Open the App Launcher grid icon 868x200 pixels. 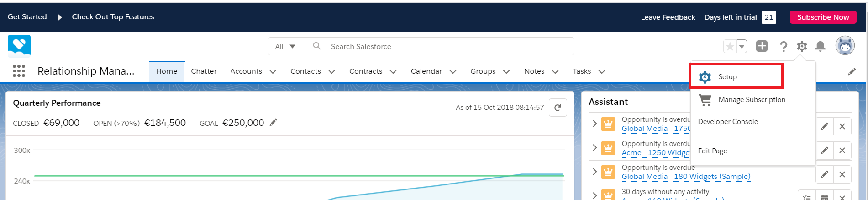pyautogui.click(x=19, y=71)
